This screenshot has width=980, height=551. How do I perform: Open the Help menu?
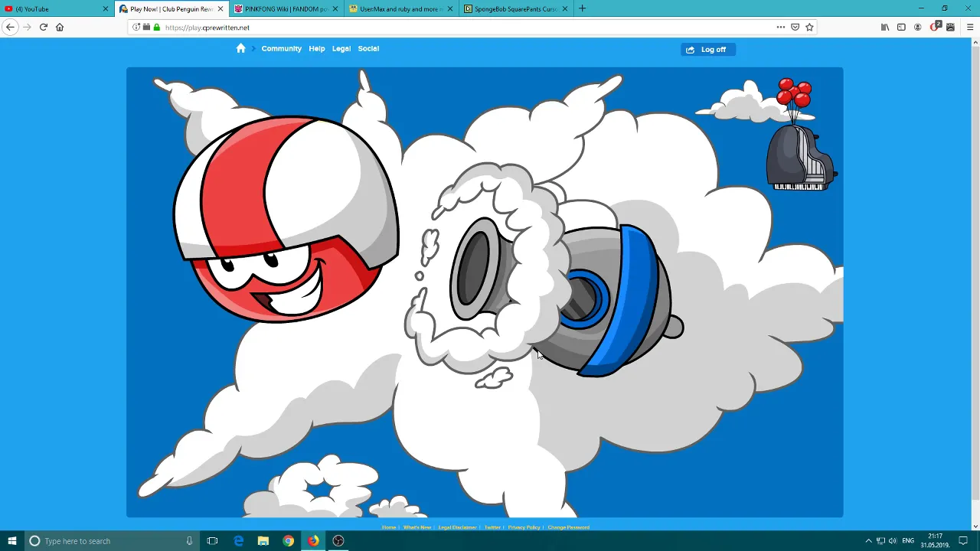point(317,48)
